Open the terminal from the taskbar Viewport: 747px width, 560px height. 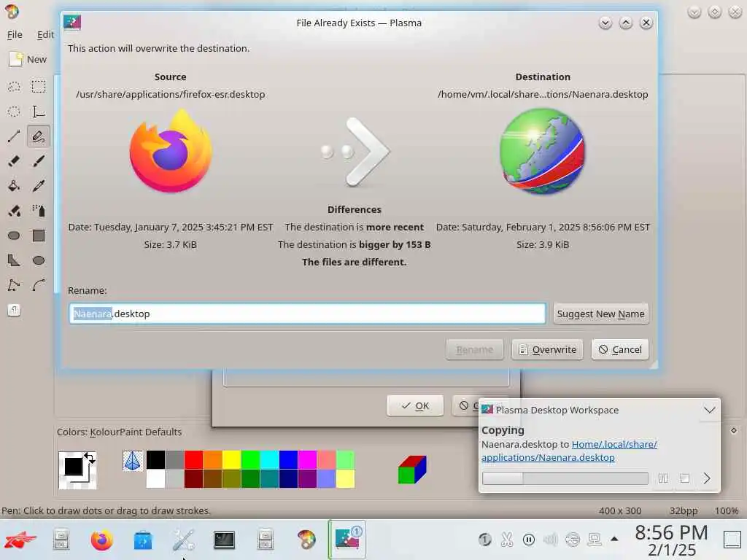(224, 540)
